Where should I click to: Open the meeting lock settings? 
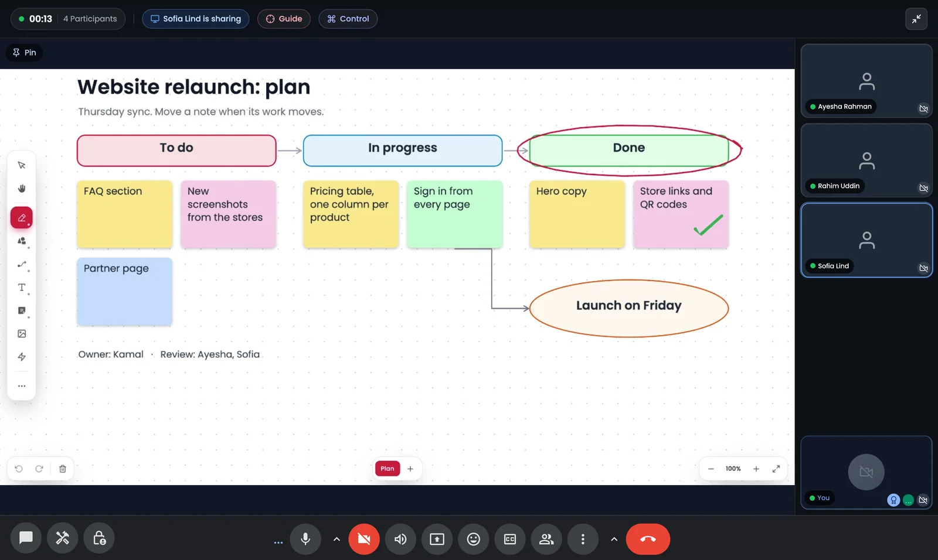click(x=99, y=538)
